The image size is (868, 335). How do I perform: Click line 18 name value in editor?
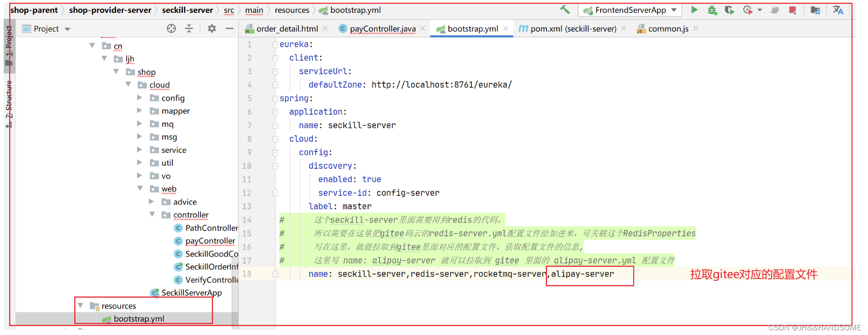pyautogui.click(x=475, y=274)
